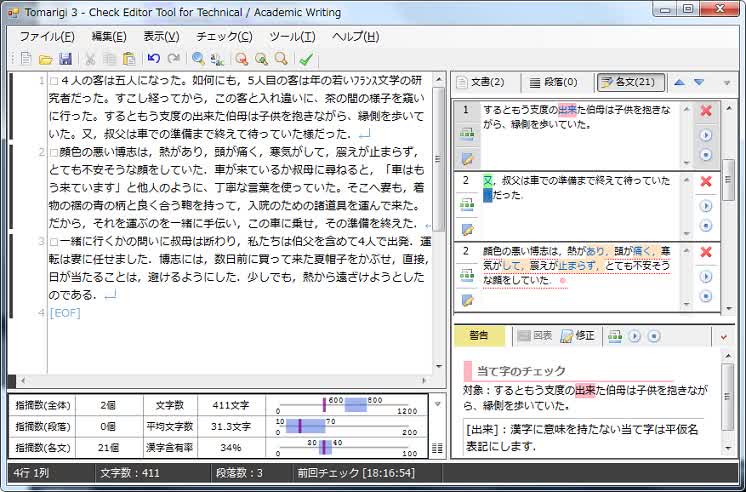Click the 修正 button

click(579, 336)
